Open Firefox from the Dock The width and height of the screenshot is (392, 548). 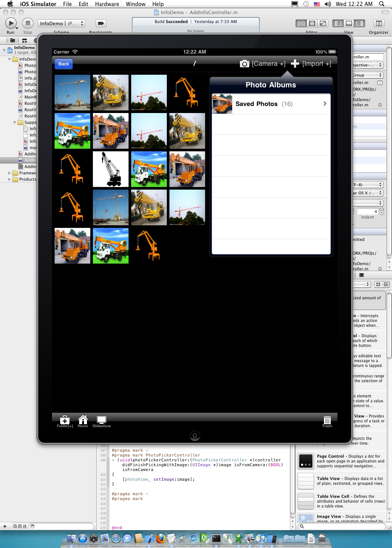click(161, 538)
